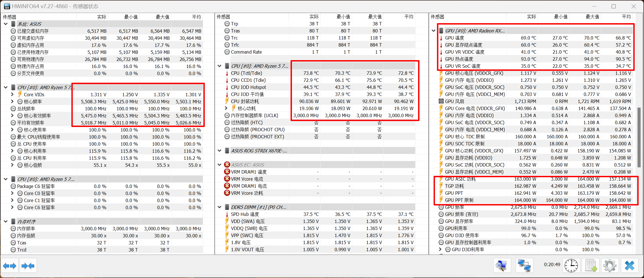Collapse the 内存时序 group
This screenshot has width=644, height=278.
[x=6, y=222]
